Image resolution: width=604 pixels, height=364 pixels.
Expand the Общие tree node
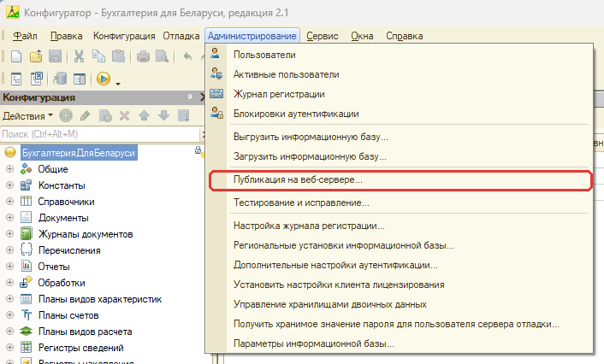(x=10, y=169)
